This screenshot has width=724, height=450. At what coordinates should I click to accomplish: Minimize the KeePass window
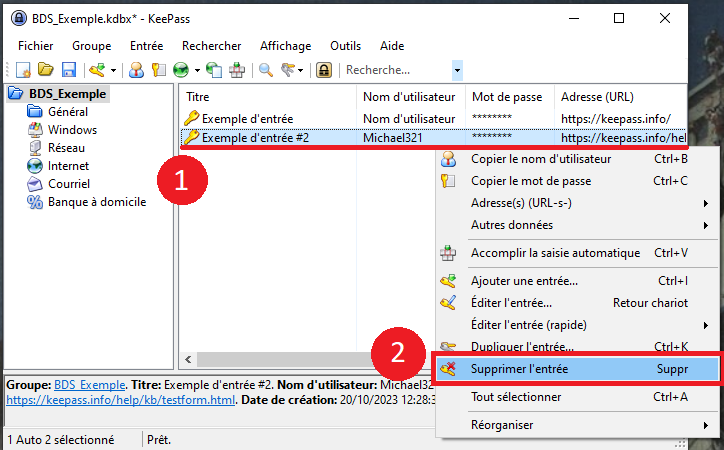574,18
